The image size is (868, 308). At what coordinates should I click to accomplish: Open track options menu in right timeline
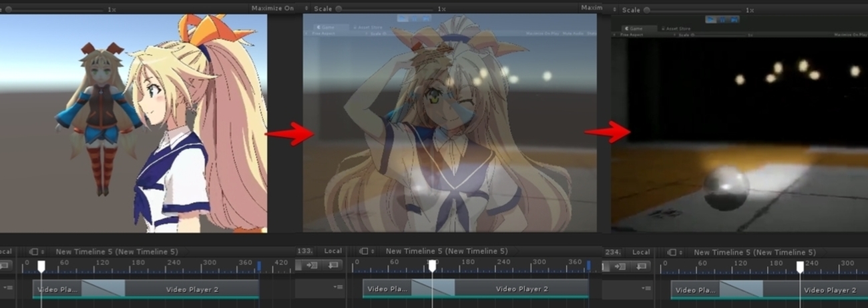coord(646,289)
